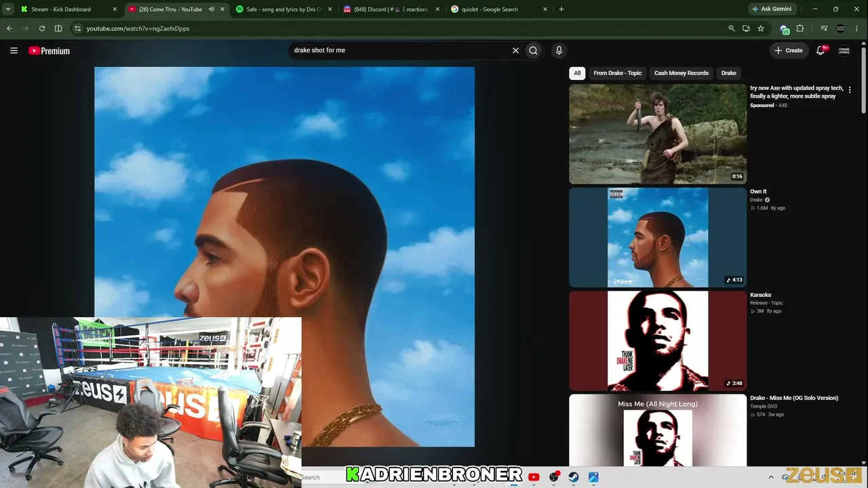Open the Extensions puzzle menu

point(800,28)
